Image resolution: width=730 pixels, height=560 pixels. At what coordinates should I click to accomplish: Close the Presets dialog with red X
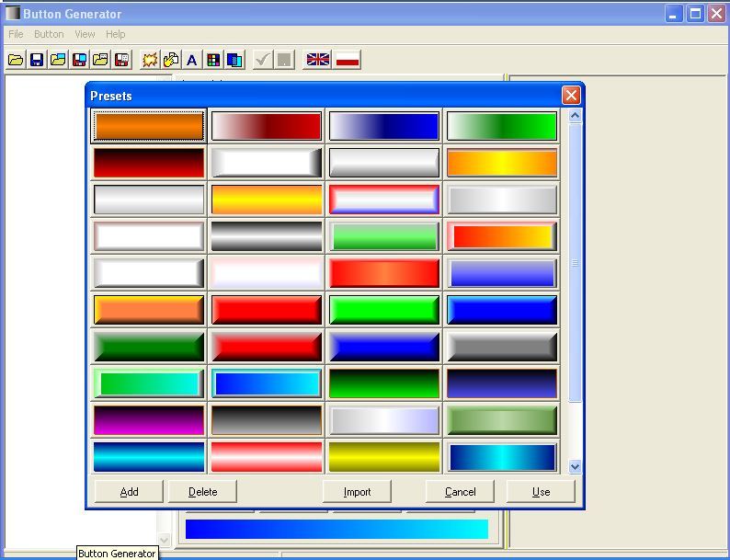(571, 96)
